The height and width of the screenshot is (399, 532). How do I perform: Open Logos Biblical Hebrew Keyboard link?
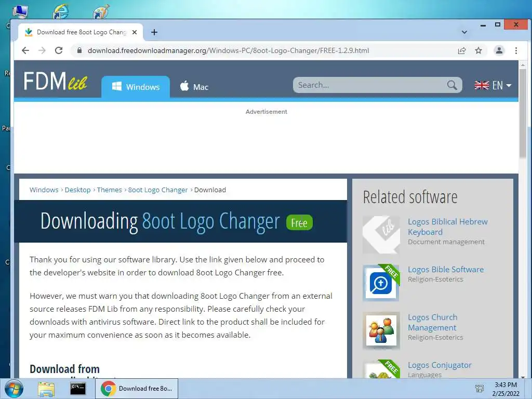(447, 227)
